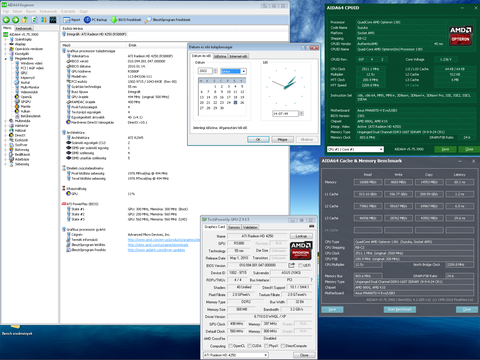
Task: Click the Lookup button in GPU-Z
Action: pos(301,236)
